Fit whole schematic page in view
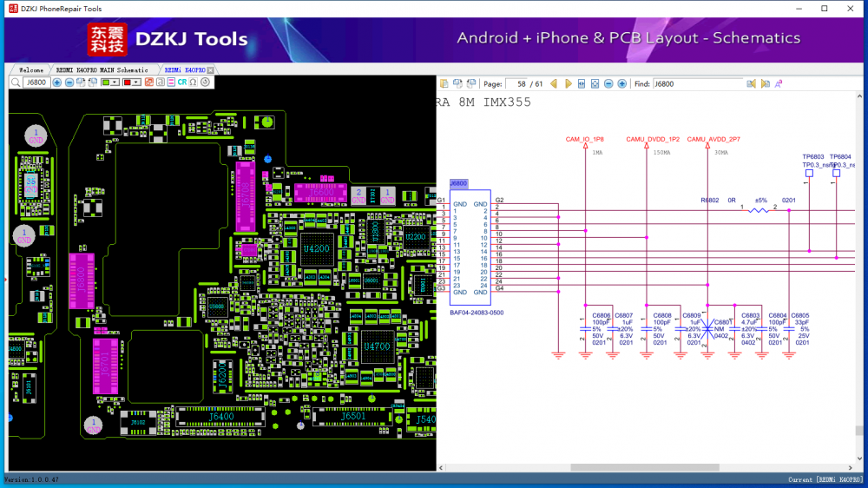Viewport: 868px width, 488px height. (595, 84)
